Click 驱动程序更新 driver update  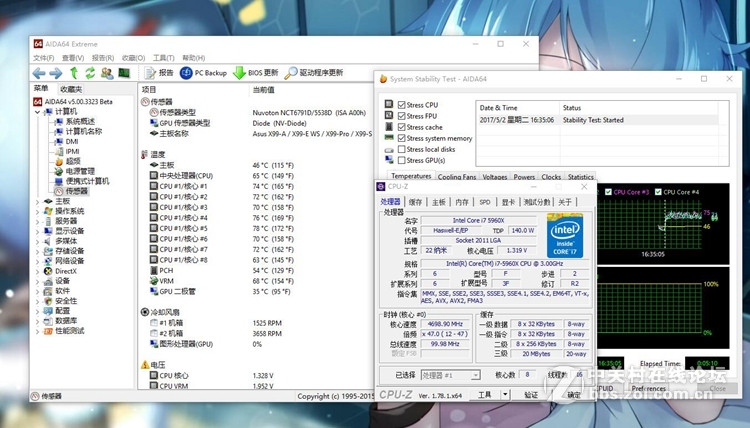(x=314, y=73)
